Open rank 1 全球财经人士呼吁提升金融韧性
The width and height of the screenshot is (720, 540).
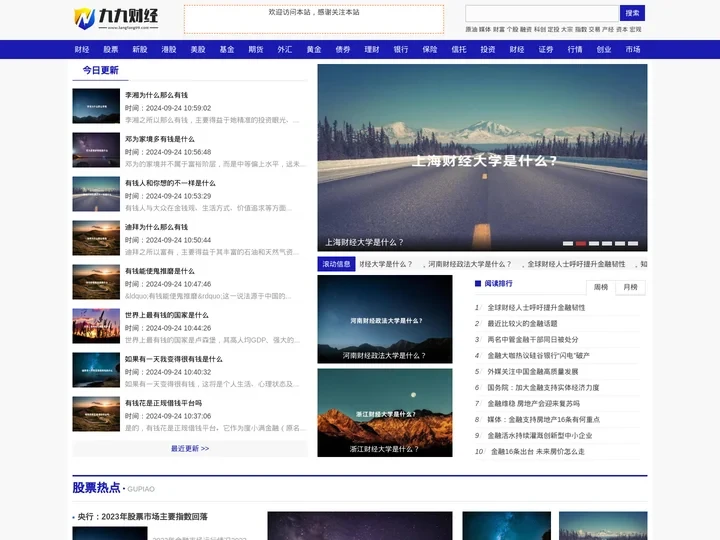point(536,308)
